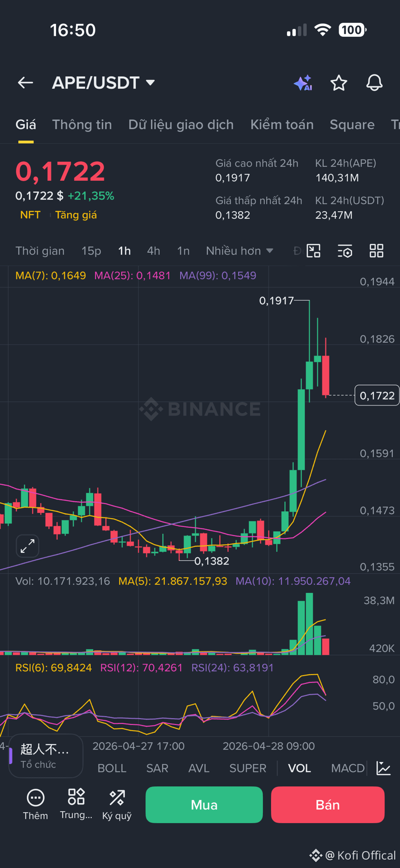This screenshot has height=868, width=400.
Task: Tap the MA(99): 0,1549 indicator label
Action: 218,275
